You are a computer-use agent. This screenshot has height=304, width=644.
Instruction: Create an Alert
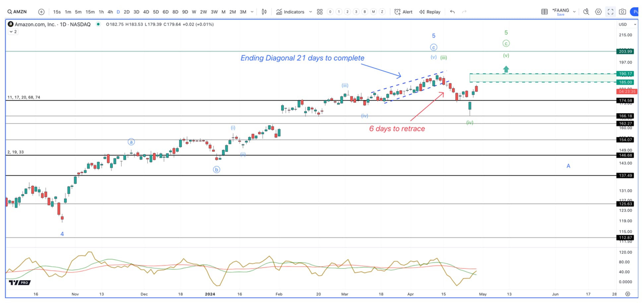pyautogui.click(x=403, y=12)
